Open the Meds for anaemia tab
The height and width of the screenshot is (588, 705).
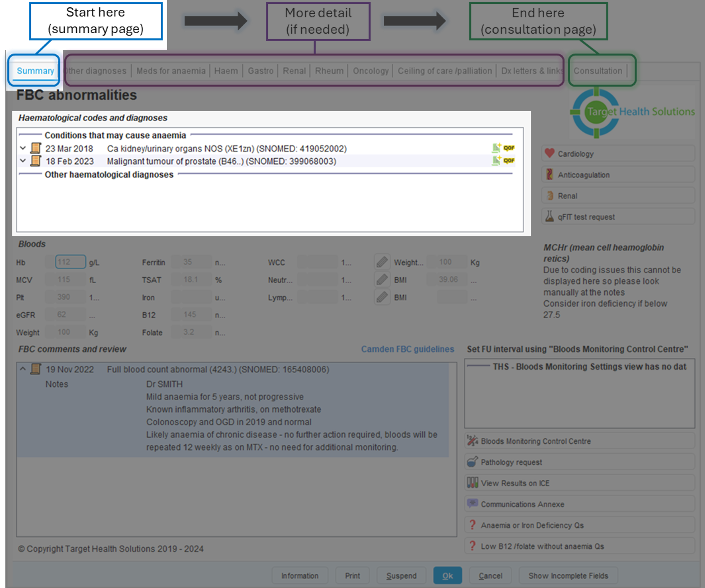[170, 71]
